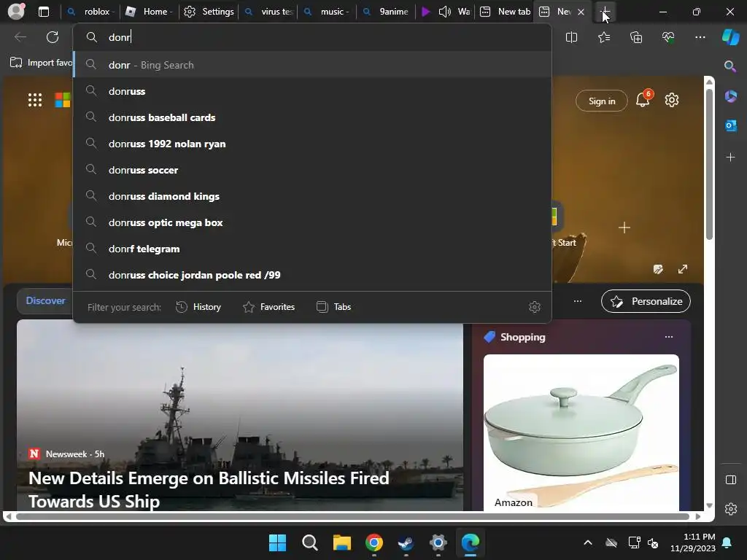Click Import favorites in bookmarks bar

pos(42,63)
